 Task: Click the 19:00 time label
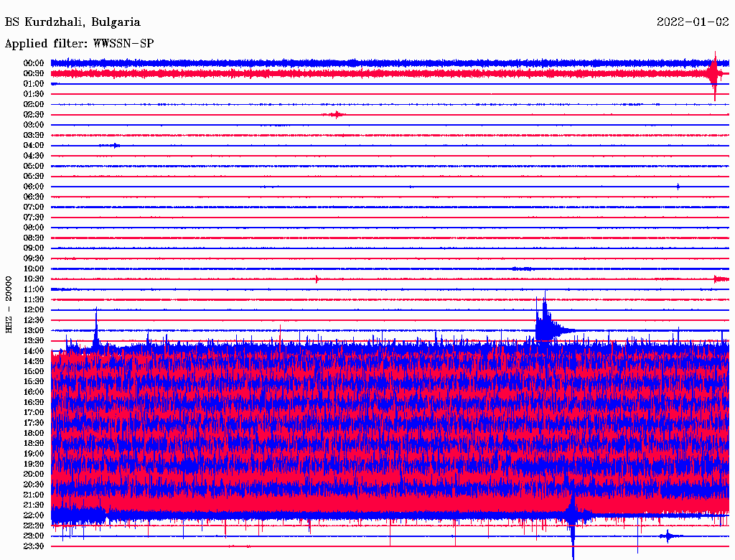click(x=34, y=454)
